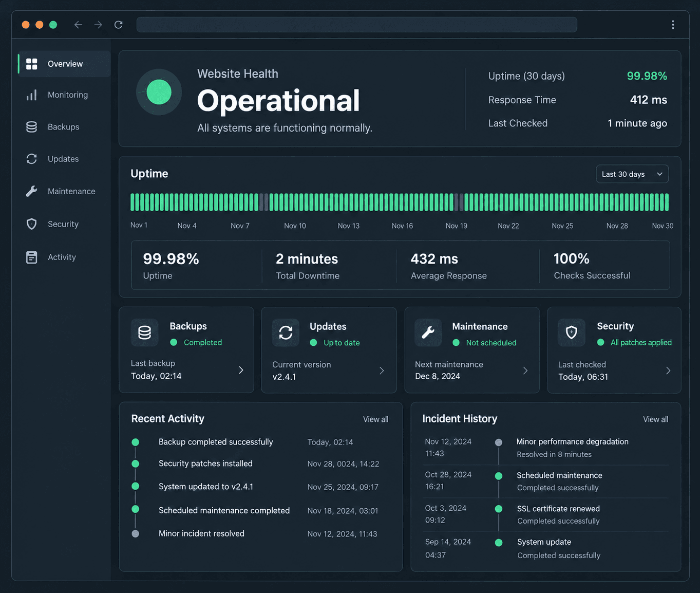Click the browser address bar
Screen dimensions: 700x593
click(x=357, y=25)
